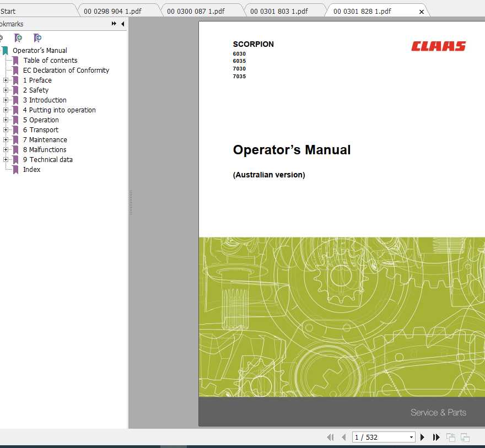The width and height of the screenshot is (485, 448).
Task: Go to the first page
Action: click(330, 437)
